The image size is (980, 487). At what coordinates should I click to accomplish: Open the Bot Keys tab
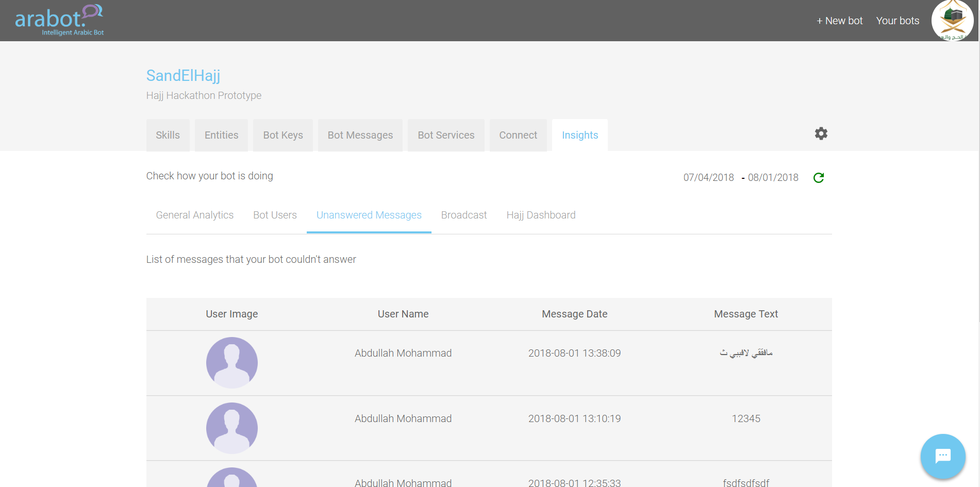point(283,135)
